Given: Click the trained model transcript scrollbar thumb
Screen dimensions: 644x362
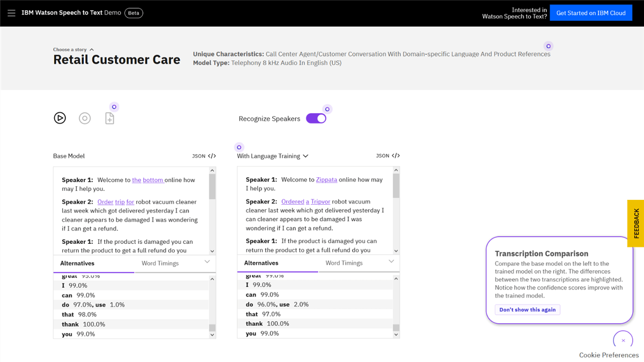Looking at the screenshot, I should 396,186.
